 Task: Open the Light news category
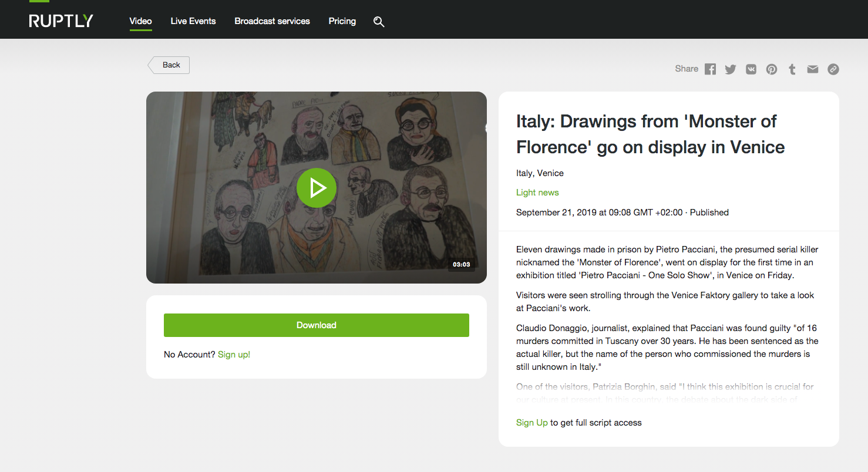[x=537, y=193]
